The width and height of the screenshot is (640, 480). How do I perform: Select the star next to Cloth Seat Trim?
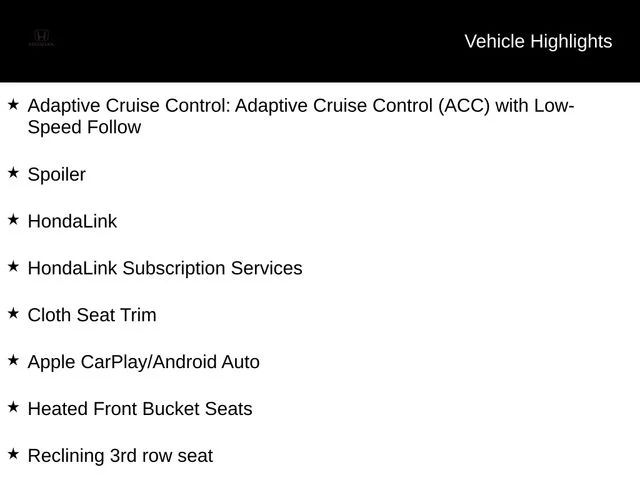click(13, 313)
